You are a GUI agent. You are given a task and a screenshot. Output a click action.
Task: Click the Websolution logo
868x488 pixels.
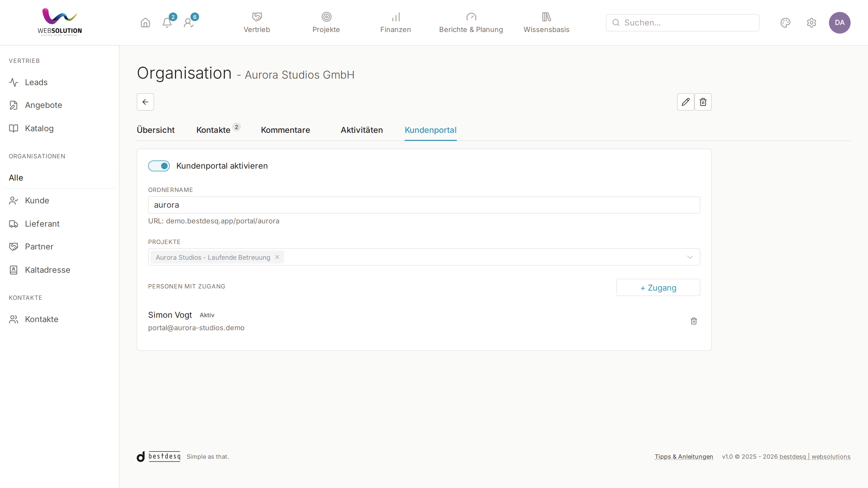click(x=60, y=22)
